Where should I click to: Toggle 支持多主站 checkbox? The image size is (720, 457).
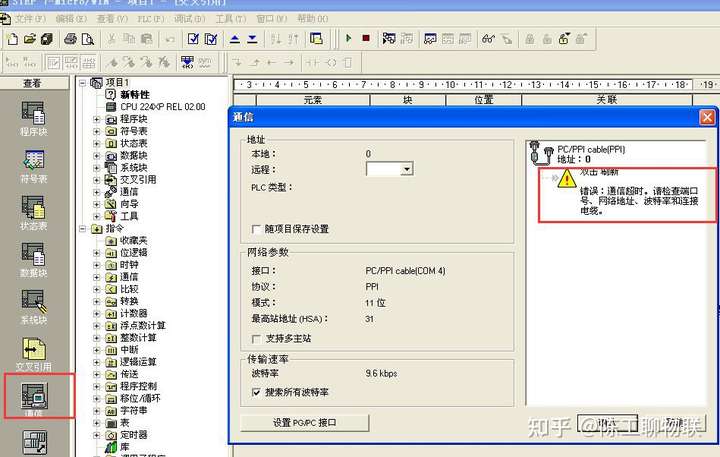(x=256, y=339)
